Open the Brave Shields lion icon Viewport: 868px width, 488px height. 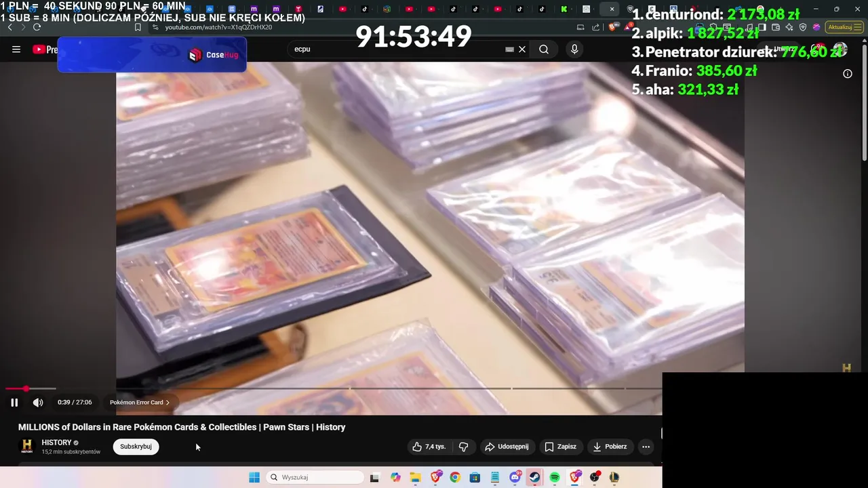pos(612,27)
